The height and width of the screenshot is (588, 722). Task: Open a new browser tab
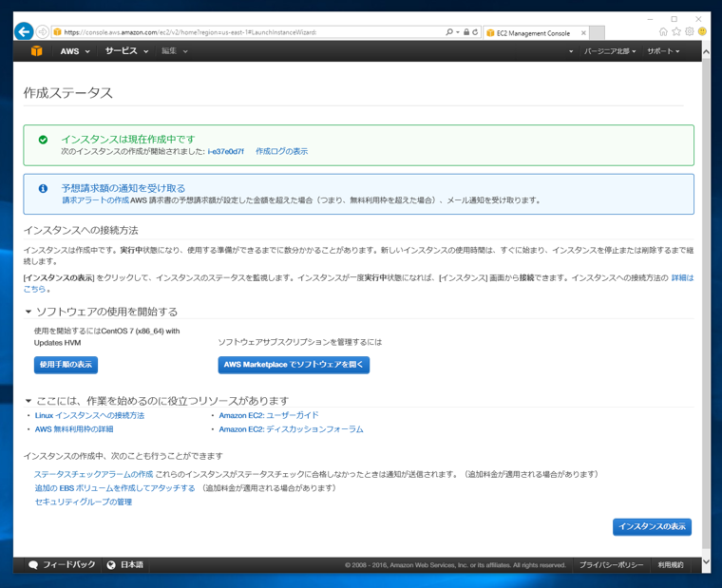pyautogui.click(x=597, y=32)
